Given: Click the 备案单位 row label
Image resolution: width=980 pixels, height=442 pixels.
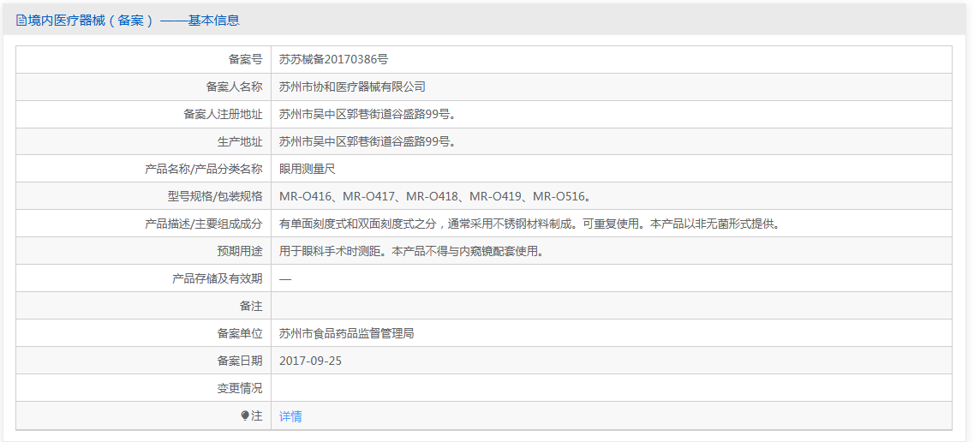Looking at the screenshot, I should [x=240, y=334].
